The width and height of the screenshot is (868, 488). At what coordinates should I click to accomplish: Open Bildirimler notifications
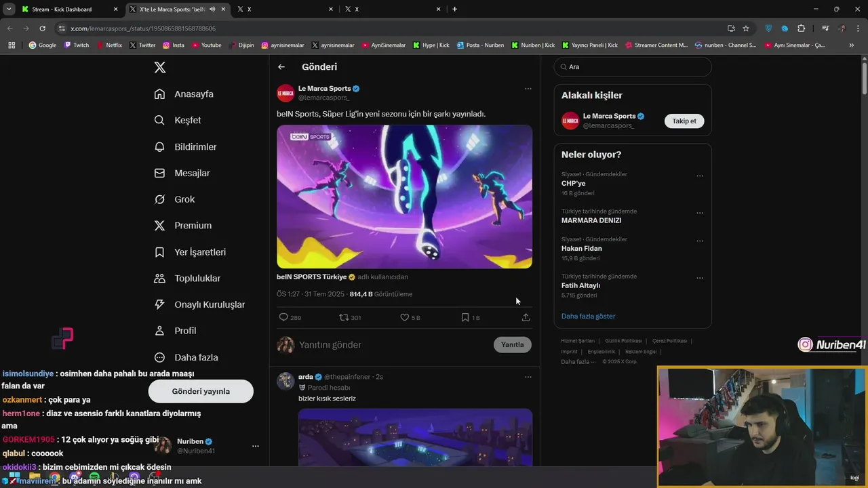point(186,146)
